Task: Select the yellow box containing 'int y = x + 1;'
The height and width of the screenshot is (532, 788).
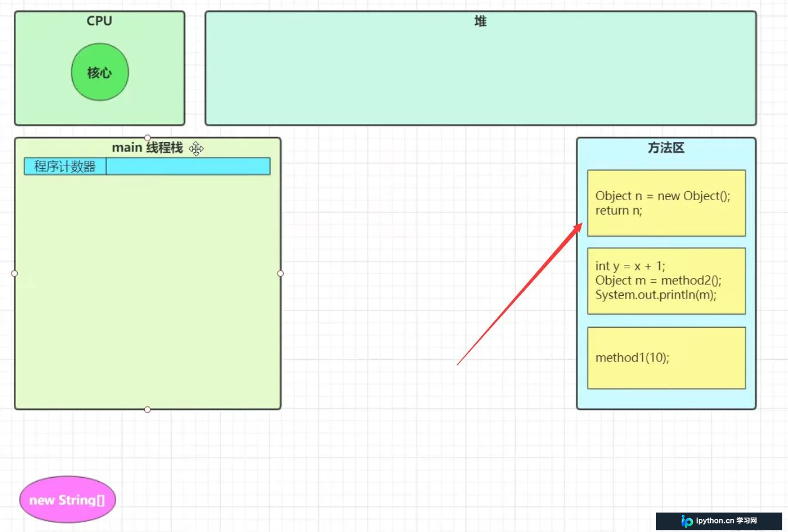Action: (667, 281)
